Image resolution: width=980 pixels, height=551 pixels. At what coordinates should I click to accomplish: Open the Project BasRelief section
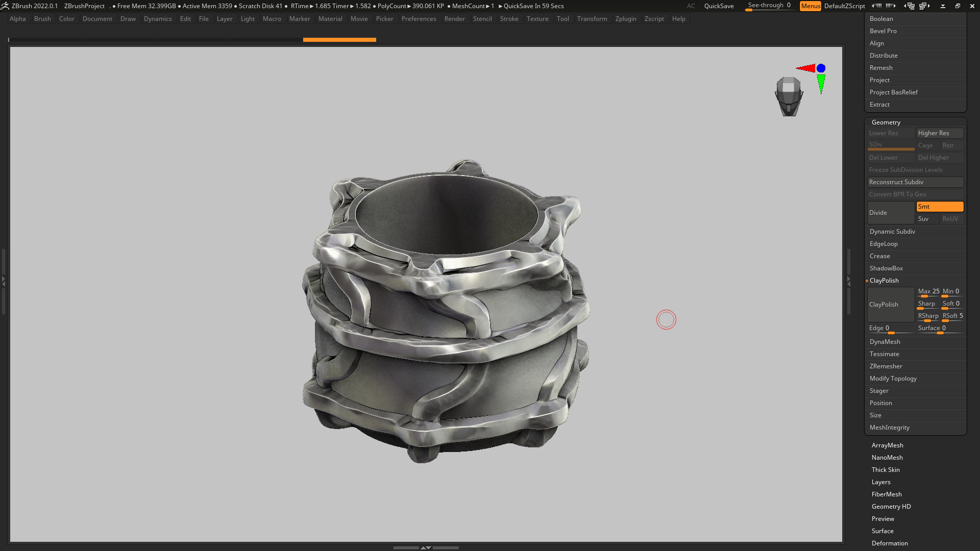click(893, 92)
